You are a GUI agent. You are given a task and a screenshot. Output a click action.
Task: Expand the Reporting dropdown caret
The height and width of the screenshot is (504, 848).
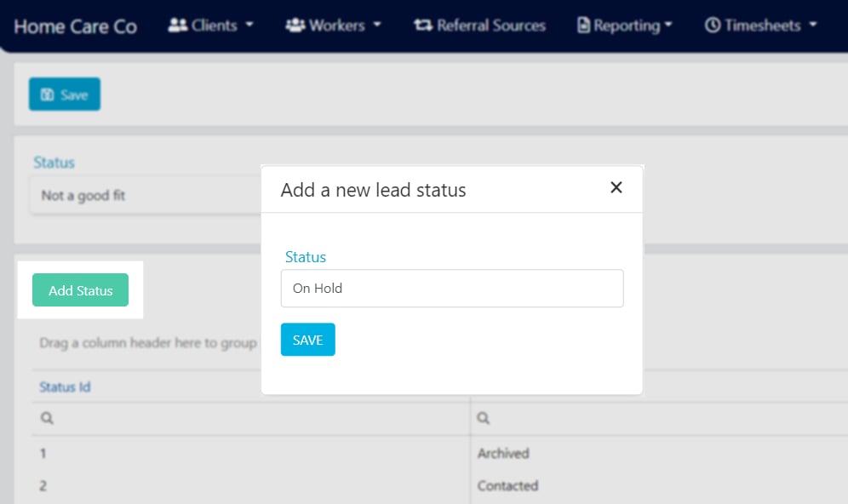tap(668, 25)
